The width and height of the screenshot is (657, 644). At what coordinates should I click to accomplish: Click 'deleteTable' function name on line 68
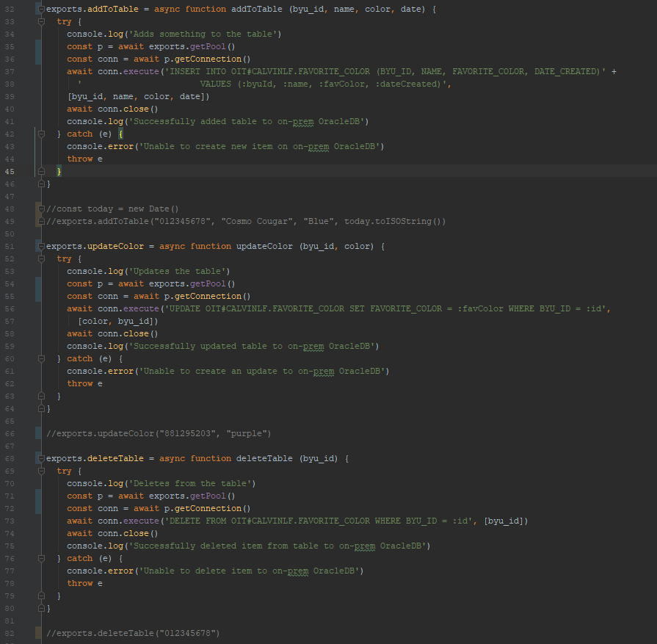pos(264,458)
